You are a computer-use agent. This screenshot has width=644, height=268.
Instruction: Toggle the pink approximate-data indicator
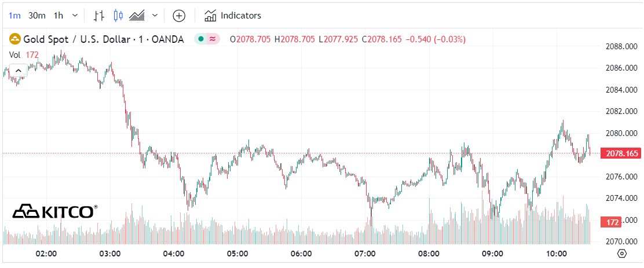point(213,39)
